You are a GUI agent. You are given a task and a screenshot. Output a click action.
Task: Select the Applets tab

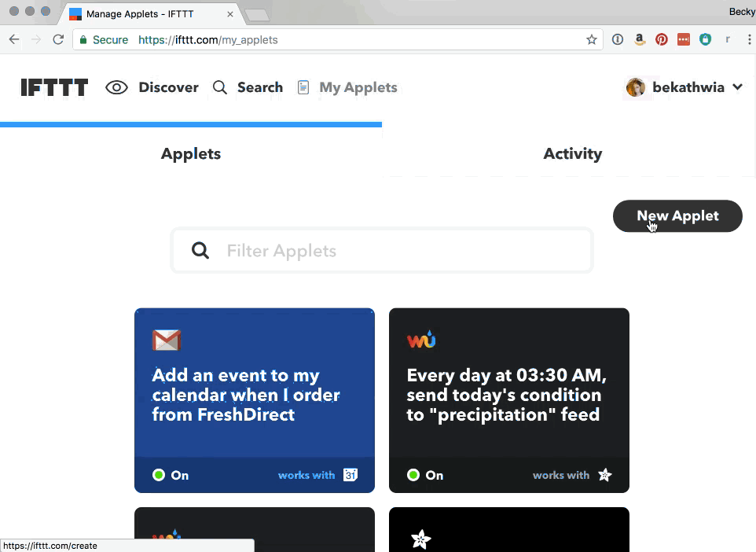191,154
